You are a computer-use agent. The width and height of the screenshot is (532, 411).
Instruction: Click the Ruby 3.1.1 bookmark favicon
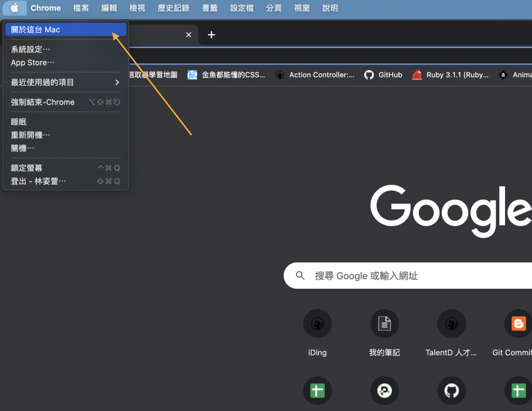click(417, 75)
